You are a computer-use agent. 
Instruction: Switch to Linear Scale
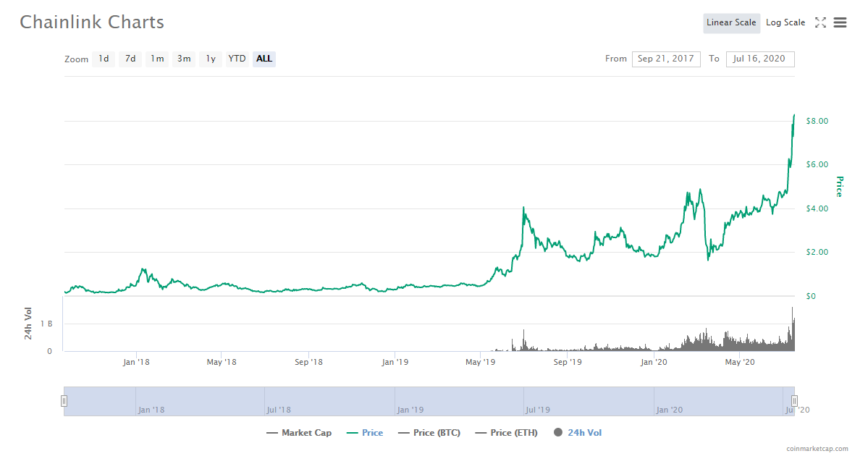coord(731,22)
